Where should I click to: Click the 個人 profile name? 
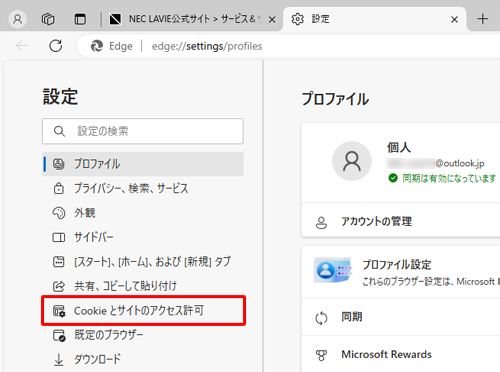[x=399, y=147]
